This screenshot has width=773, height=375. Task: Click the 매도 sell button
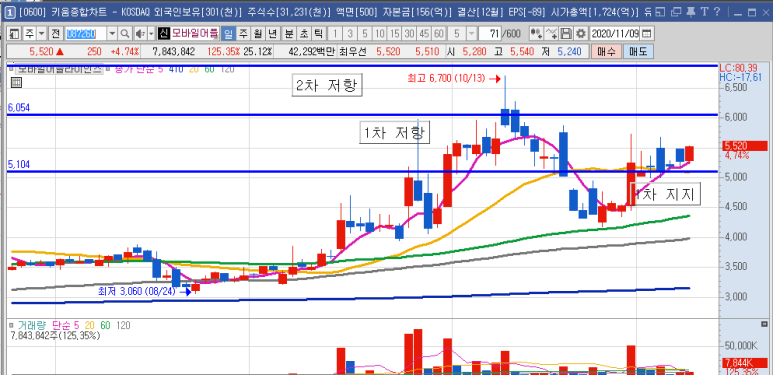[x=638, y=51]
